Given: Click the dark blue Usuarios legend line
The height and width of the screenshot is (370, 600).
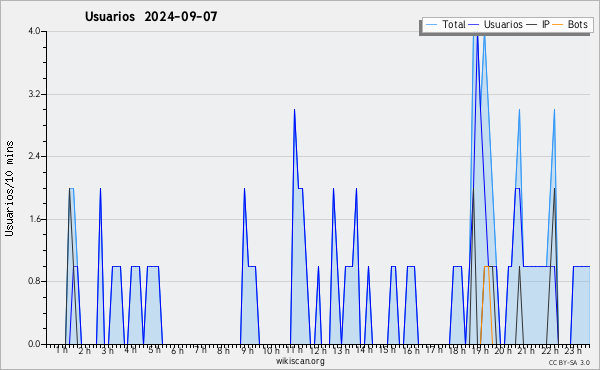Looking at the screenshot, I should pyautogui.click(x=474, y=25).
